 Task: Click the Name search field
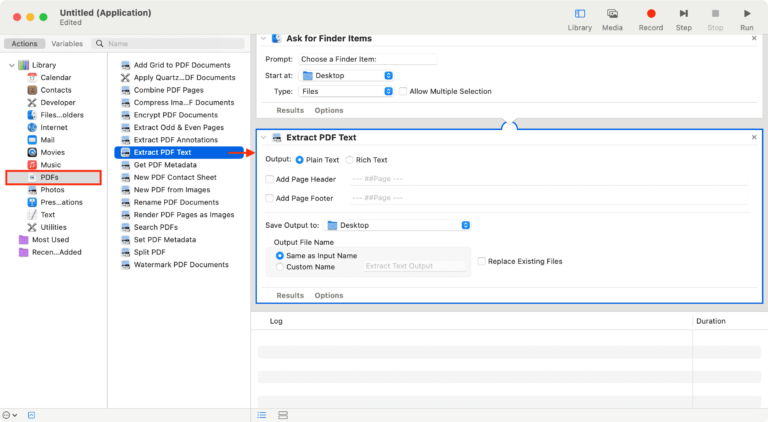coord(168,44)
